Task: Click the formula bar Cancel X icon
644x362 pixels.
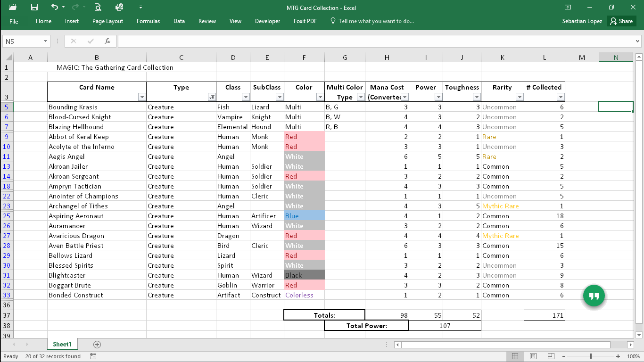Action: click(74, 41)
